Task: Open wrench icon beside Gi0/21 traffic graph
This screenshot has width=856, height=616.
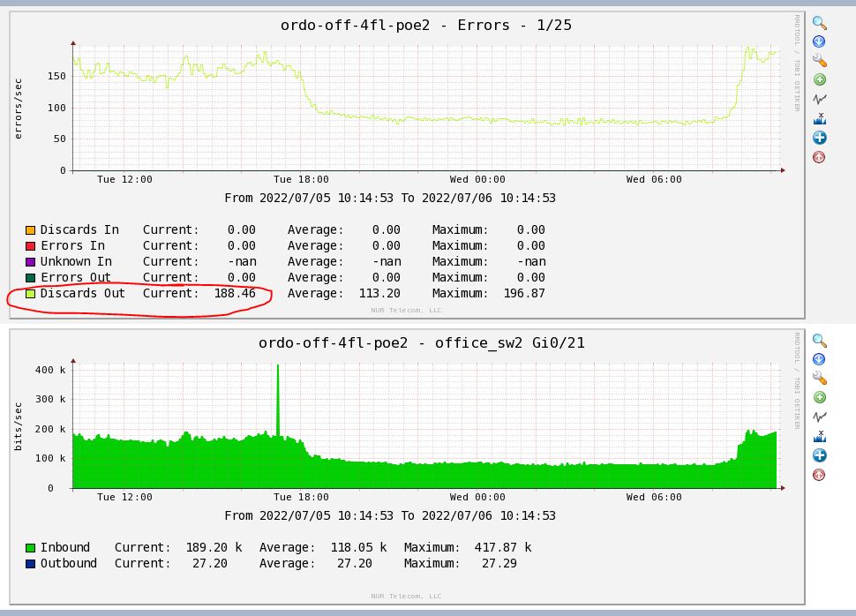Action: (819, 379)
